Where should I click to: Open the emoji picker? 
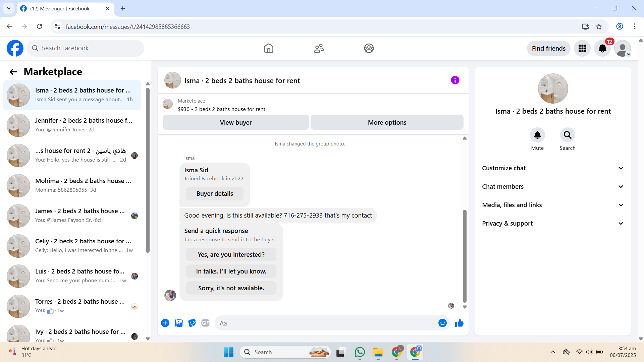(x=442, y=323)
